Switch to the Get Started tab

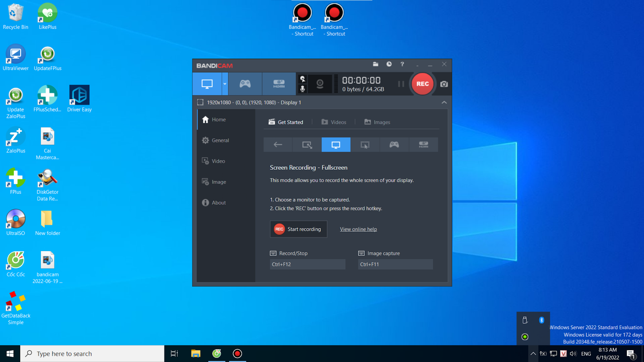[x=286, y=122]
